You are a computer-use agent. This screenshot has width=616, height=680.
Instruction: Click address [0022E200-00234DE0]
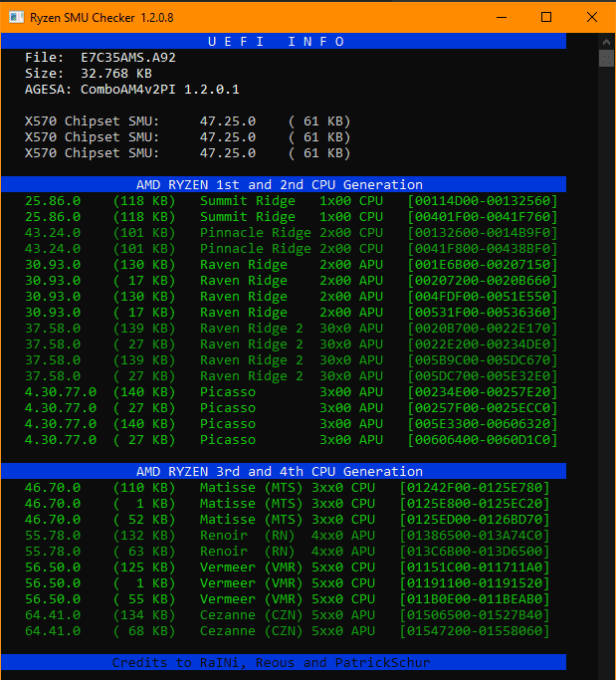(x=482, y=343)
